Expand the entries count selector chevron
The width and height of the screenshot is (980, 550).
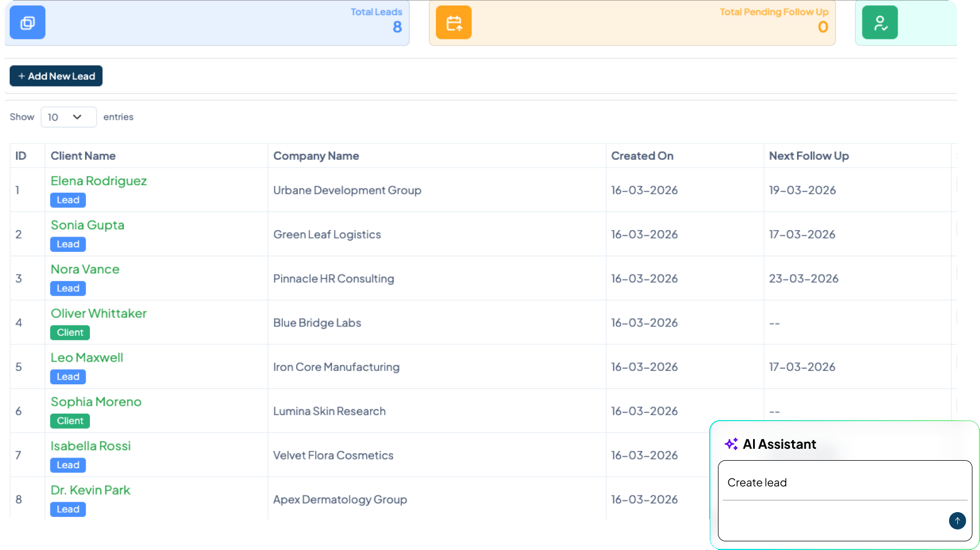pyautogui.click(x=79, y=117)
